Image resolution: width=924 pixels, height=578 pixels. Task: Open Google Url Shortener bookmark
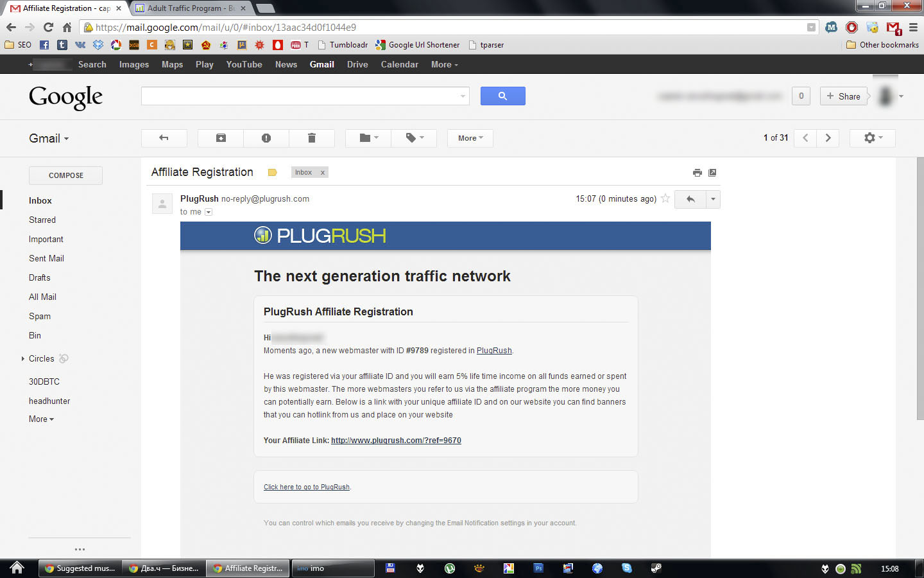(418, 45)
